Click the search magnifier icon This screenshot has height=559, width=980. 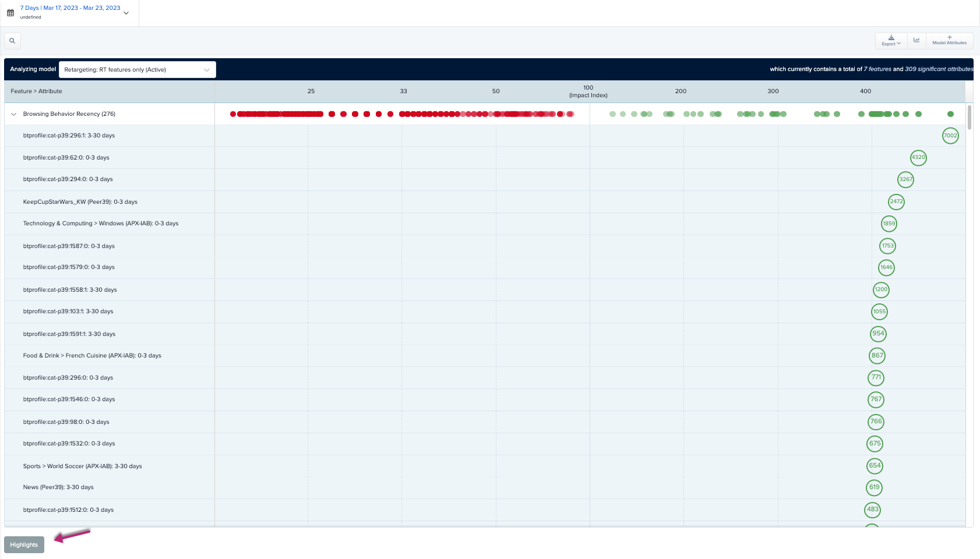pos(12,41)
